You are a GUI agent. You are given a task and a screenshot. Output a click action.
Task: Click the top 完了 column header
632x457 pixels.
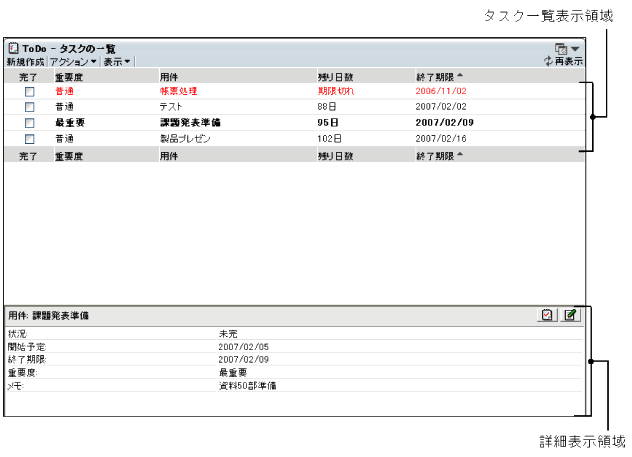[28, 77]
